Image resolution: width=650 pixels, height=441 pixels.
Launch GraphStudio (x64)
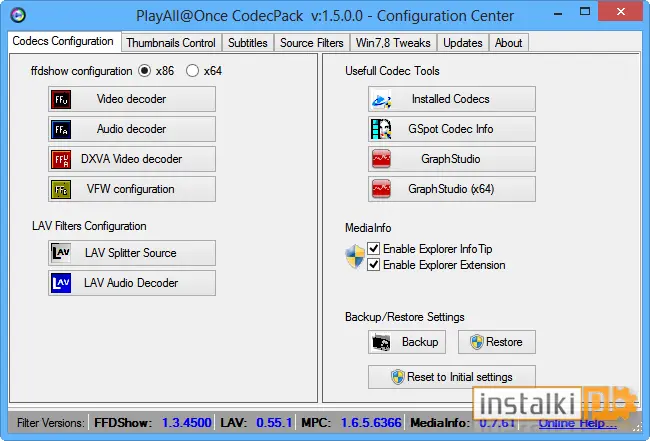click(452, 189)
